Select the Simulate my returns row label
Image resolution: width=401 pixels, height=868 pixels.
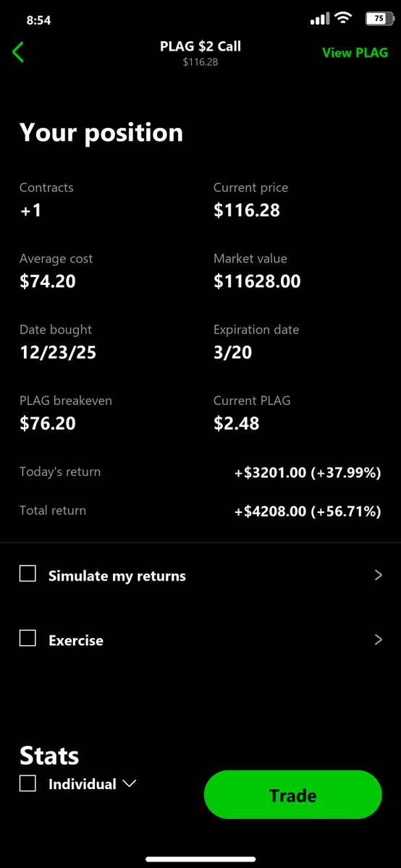pos(117,576)
